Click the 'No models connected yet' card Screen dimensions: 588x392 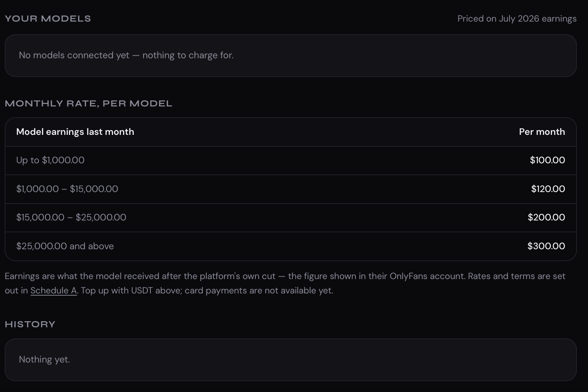point(291,55)
